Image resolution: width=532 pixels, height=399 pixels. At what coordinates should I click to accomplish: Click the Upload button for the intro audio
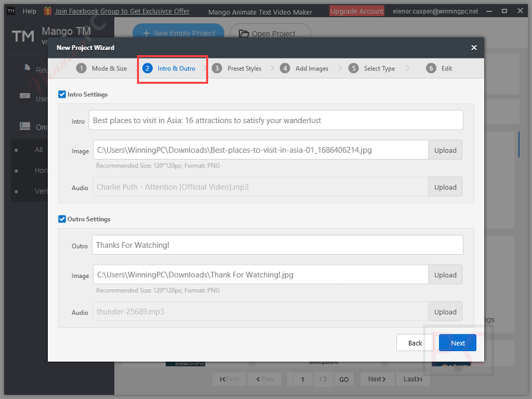point(445,187)
